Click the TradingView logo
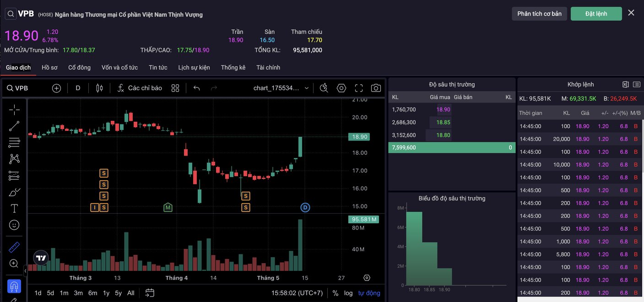 [x=41, y=258]
